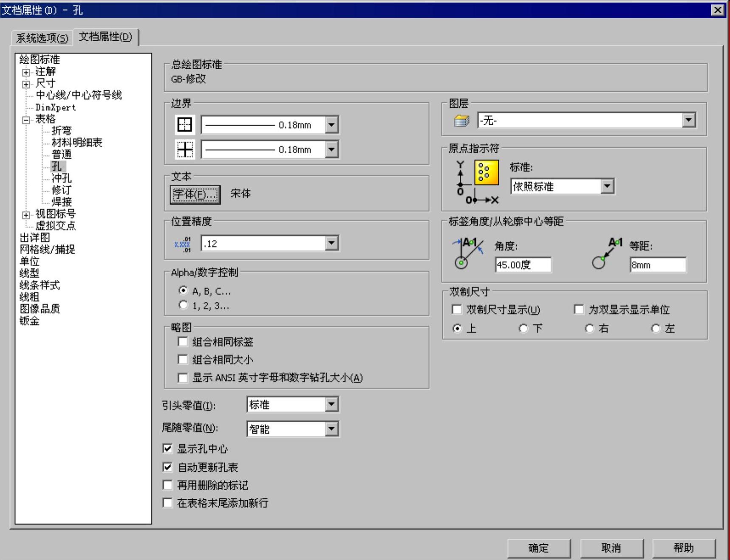
Task: Enable 组合相同标签 checkbox
Action: coord(183,342)
